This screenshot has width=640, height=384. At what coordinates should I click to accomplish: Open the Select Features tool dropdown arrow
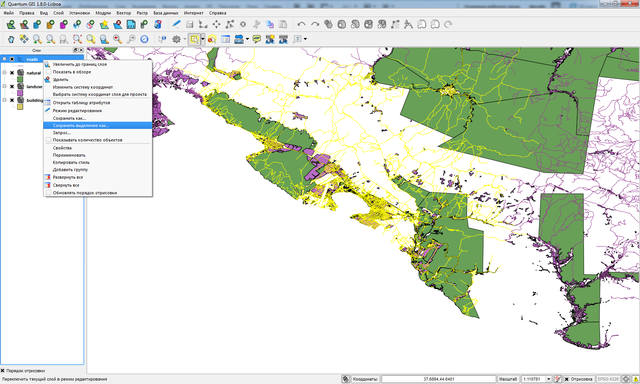click(202, 39)
